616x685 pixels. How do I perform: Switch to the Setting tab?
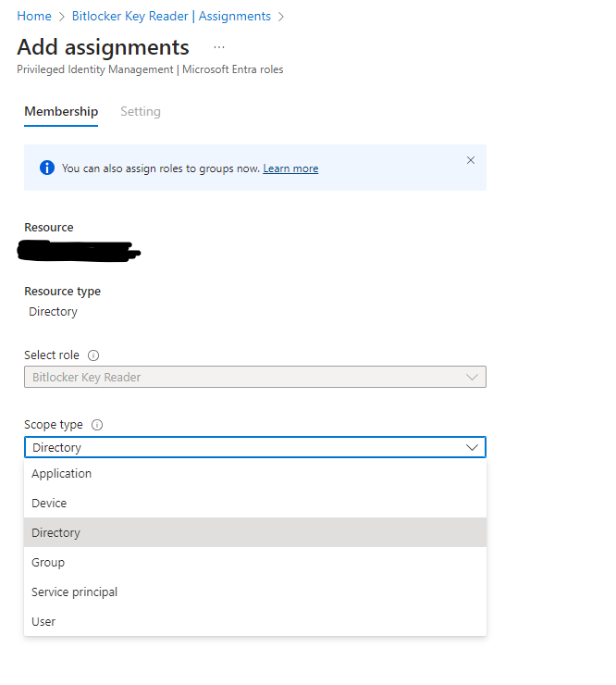141,112
